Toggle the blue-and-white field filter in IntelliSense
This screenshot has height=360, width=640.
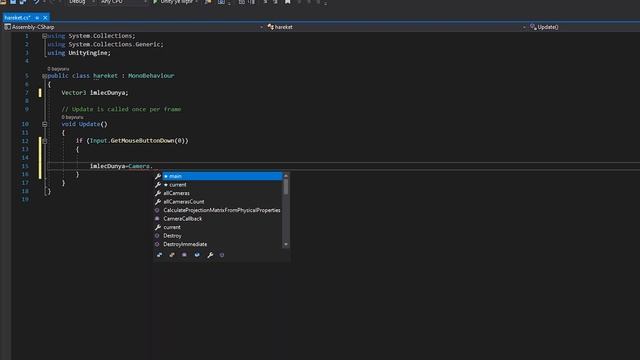coord(160,255)
